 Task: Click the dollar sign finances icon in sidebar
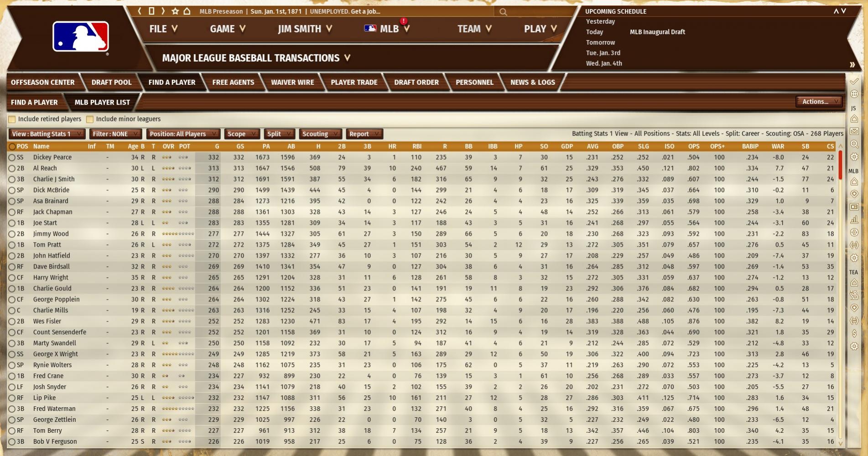pyautogui.click(x=854, y=333)
